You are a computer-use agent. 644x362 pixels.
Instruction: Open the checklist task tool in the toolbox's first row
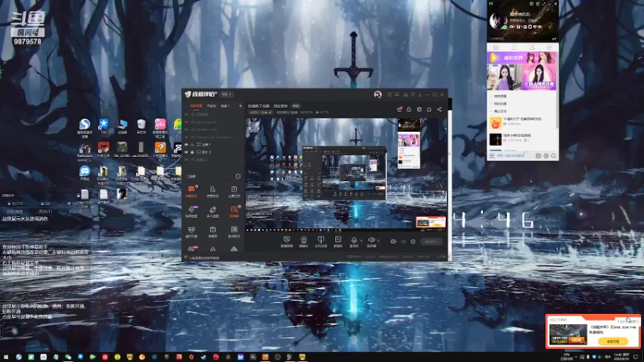(x=233, y=191)
